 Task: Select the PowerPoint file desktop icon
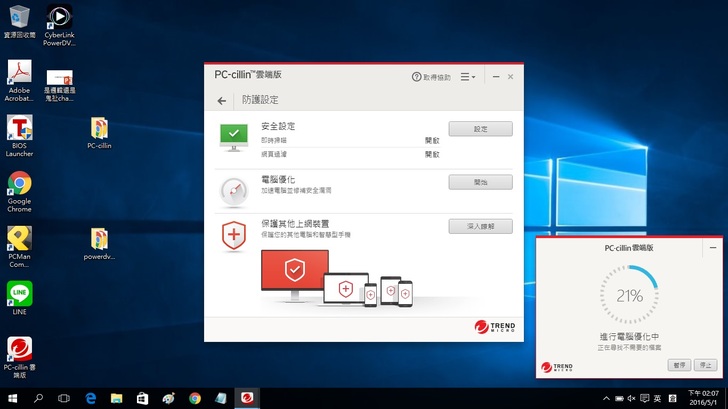click(59, 85)
